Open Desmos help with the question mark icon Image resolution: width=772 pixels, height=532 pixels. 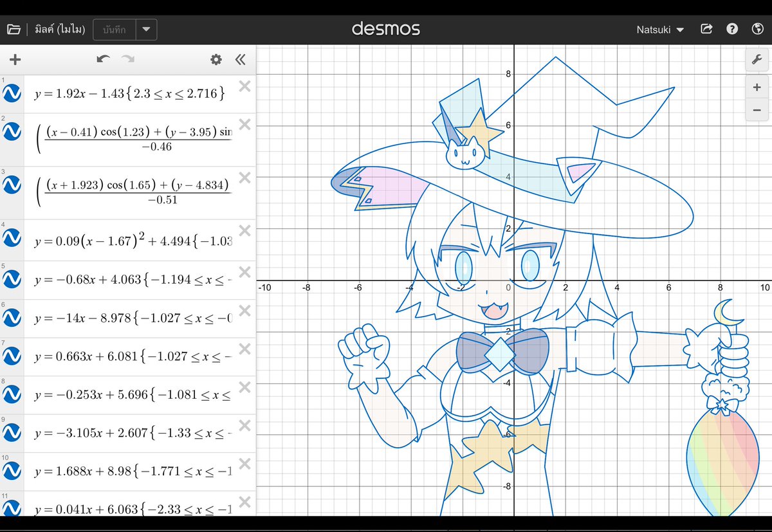tap(732, 29)
